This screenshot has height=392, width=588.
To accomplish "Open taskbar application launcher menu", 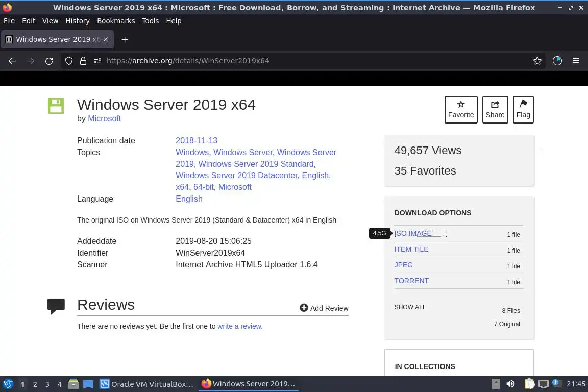I will 8,384.
